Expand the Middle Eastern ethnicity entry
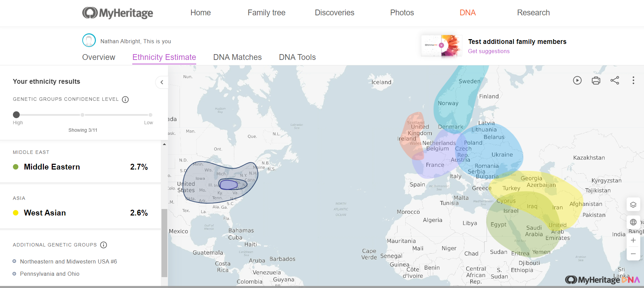The image size is (644, 288). coord(80,167)
